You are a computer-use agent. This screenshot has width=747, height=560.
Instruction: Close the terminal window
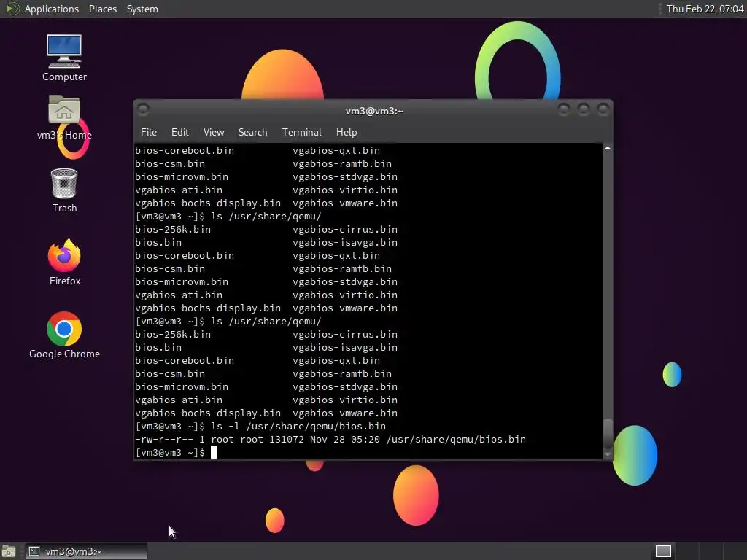tap(603, 109)
